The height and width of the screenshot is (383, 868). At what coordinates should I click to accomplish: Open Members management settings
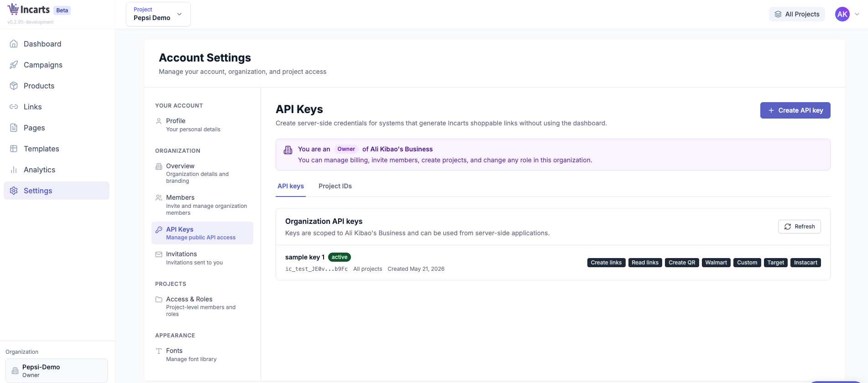point(202,205)
